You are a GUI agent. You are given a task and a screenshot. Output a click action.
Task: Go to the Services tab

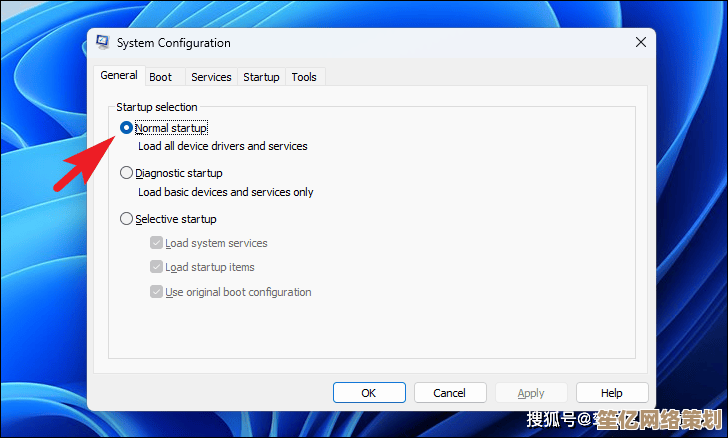coord(211,77)
